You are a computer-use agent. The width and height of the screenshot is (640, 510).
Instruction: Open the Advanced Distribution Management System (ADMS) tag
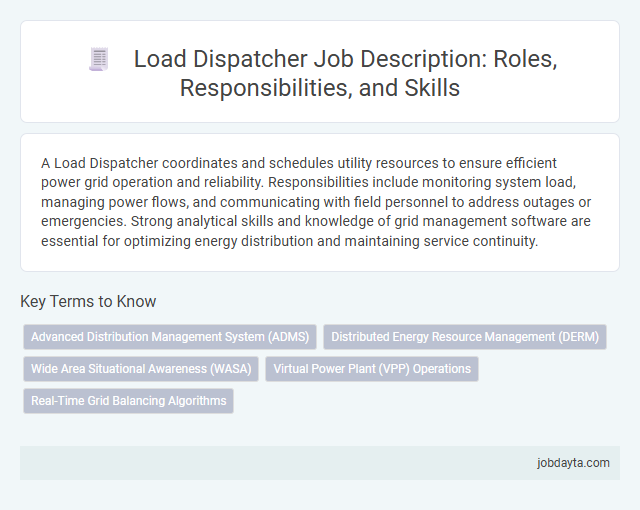click(170, 337)
